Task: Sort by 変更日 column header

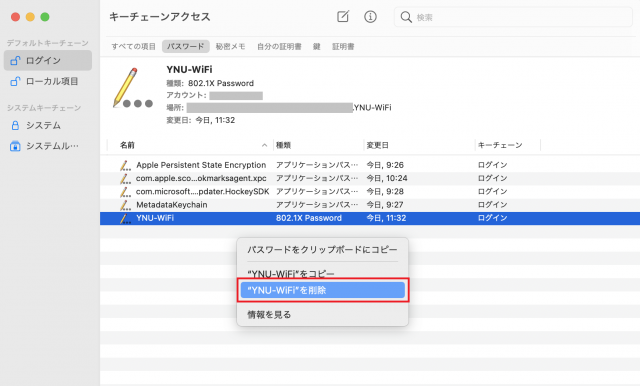Action: 378,145
